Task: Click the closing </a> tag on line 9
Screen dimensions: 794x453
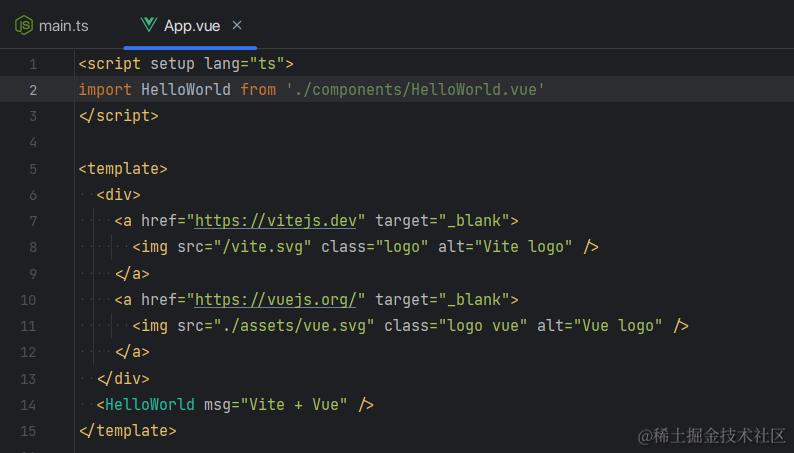Action: (132, 274)
